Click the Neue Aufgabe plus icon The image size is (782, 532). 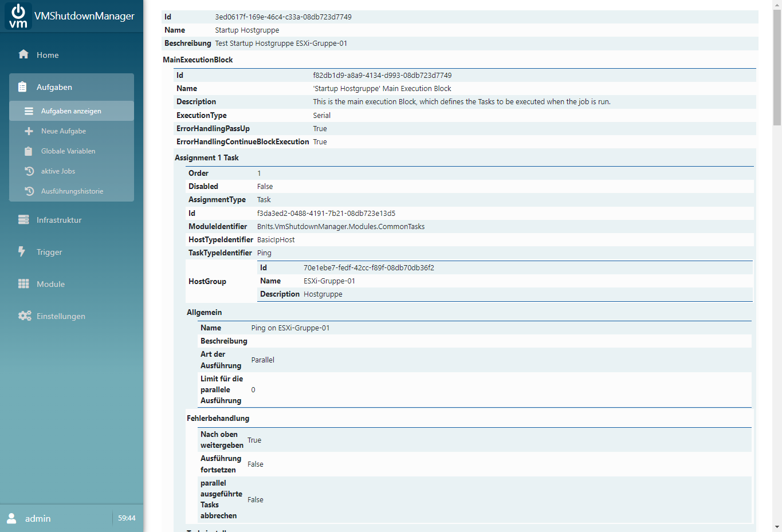coord(29,131)
